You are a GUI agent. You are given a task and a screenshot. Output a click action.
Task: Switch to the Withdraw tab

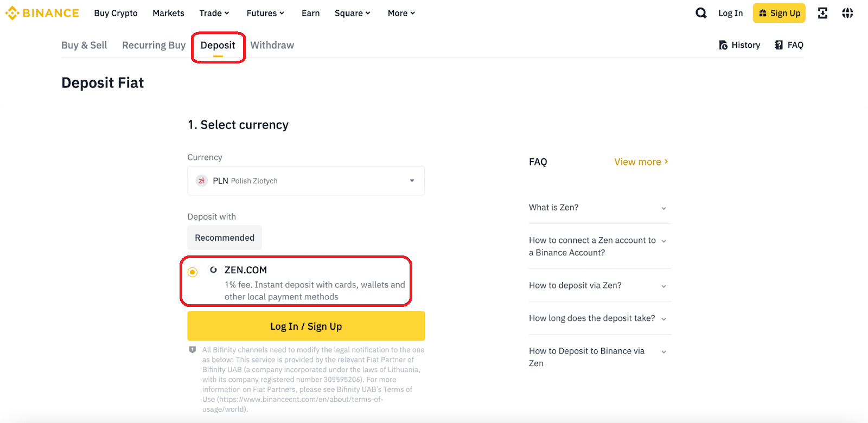272,45
